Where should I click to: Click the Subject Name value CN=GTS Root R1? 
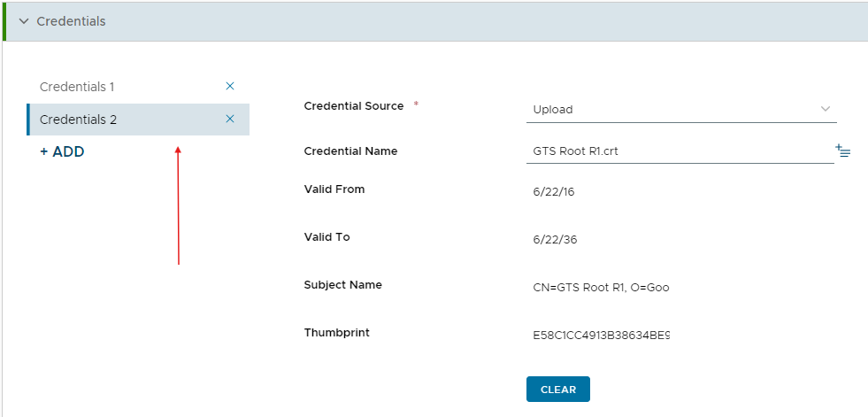tap(601, 288)
